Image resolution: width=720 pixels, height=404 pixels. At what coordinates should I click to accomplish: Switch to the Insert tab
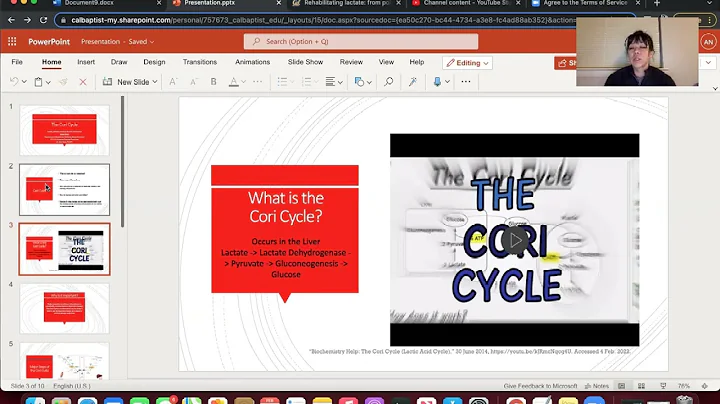point(86,62)
